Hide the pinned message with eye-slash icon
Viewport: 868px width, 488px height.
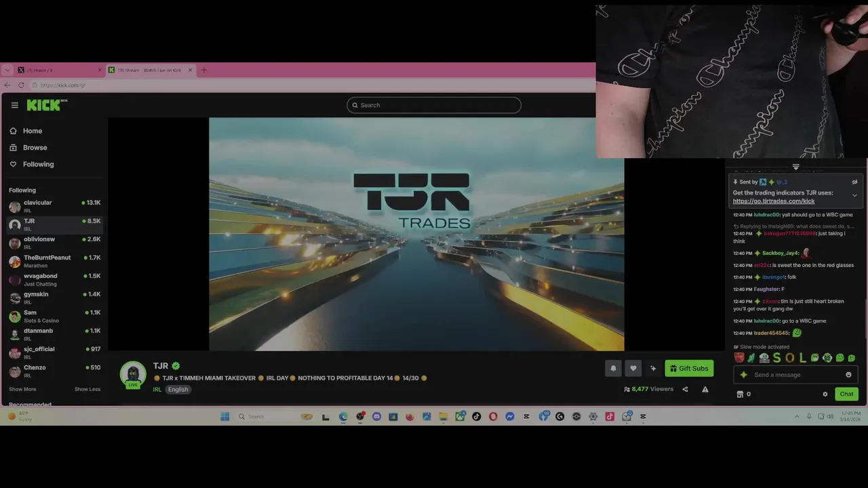(854, 182)
